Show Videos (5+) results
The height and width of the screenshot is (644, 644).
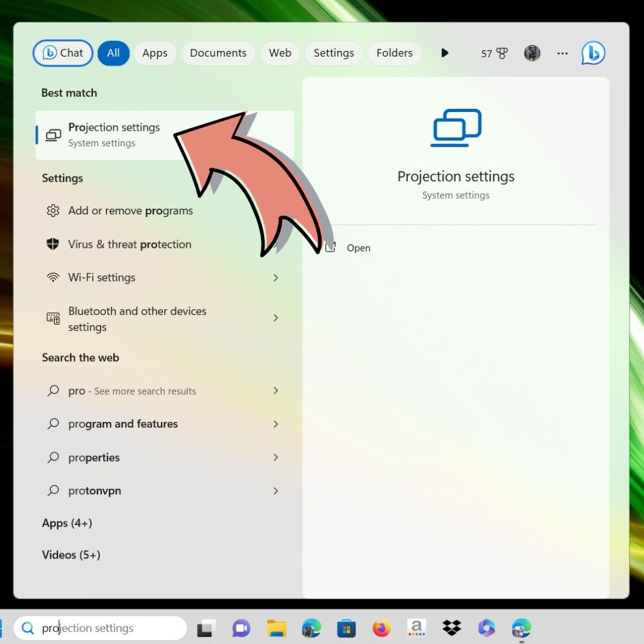click(x=71, y=555)
